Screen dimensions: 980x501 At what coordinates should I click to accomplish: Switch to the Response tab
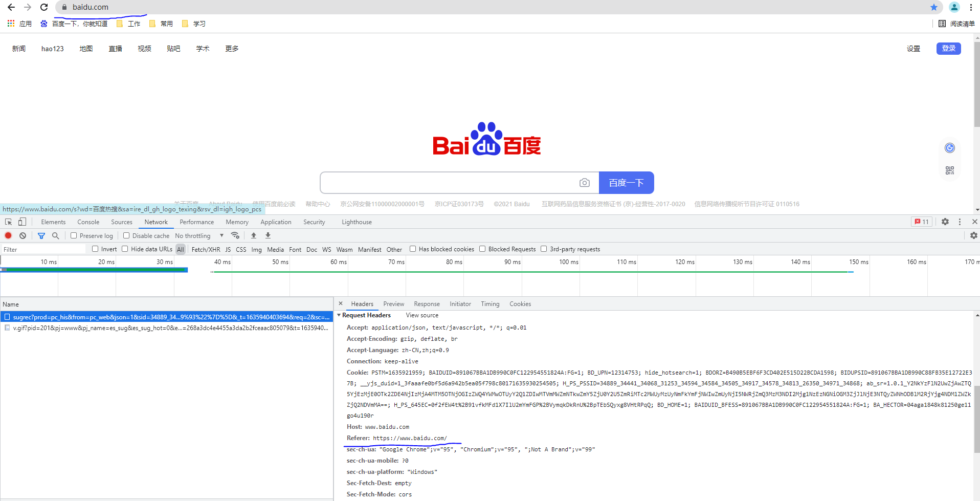(427, 303)
